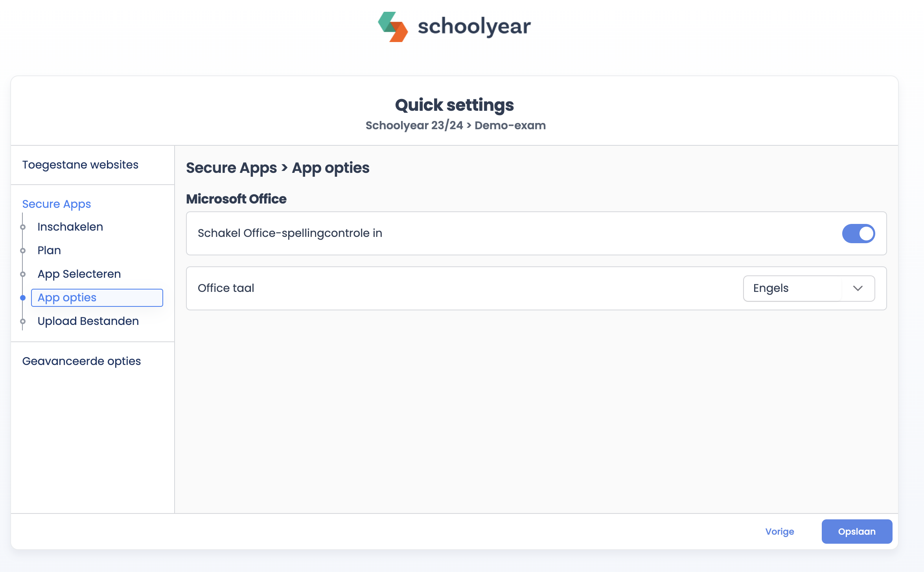Disable the Office-spellingcontrole switch

pos(858,233)
